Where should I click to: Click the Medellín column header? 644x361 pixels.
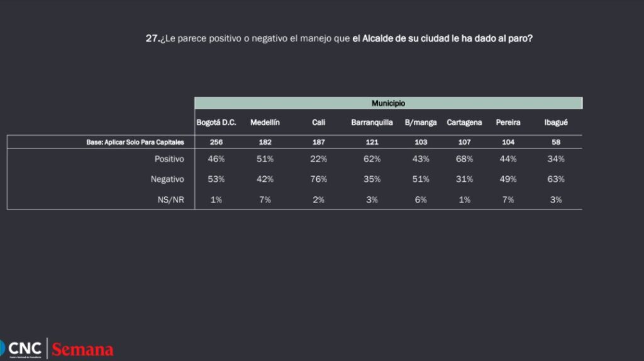pyautogui.click(x=265, y=123)
